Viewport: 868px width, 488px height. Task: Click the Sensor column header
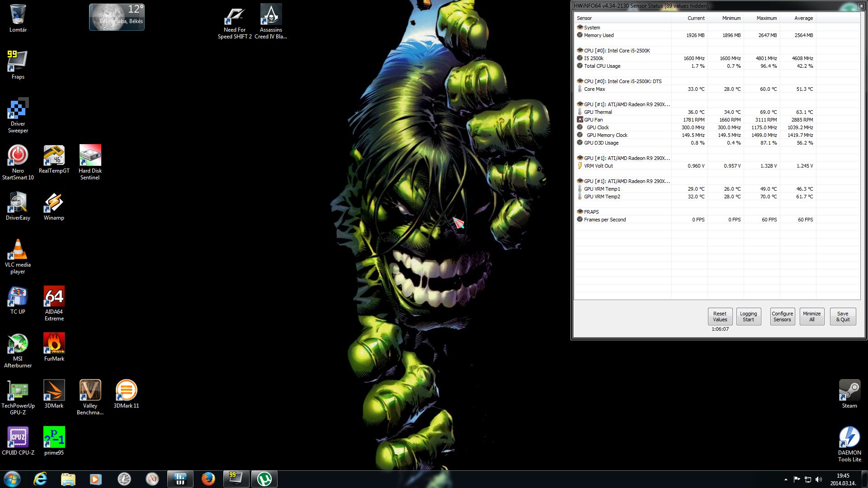tap(623, 18)
